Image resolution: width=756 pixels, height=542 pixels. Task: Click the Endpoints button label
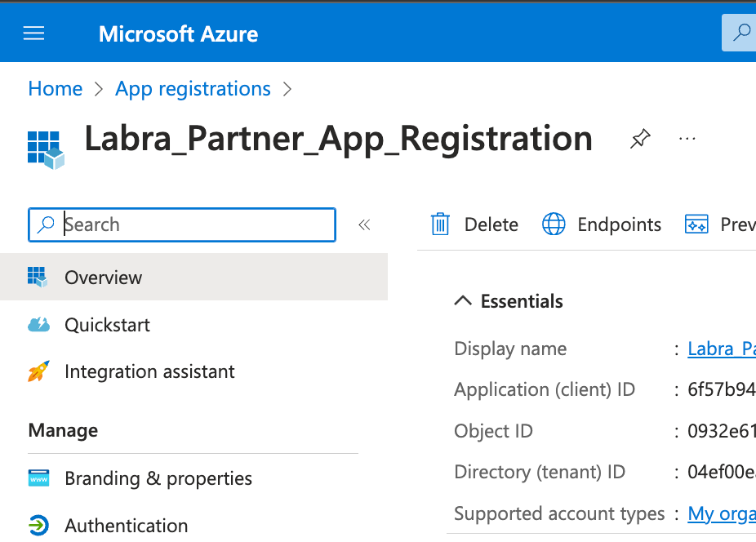pos(619,224)
